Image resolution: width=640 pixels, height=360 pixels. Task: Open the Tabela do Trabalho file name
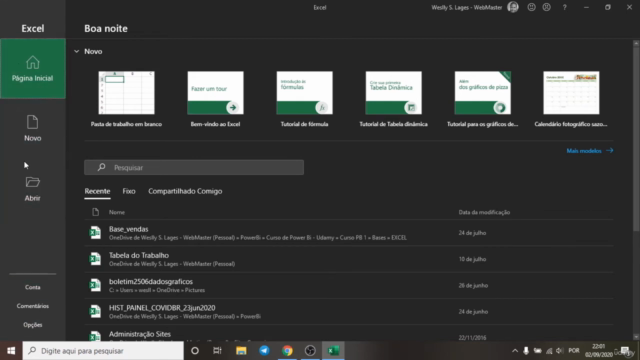pos(139,255)
